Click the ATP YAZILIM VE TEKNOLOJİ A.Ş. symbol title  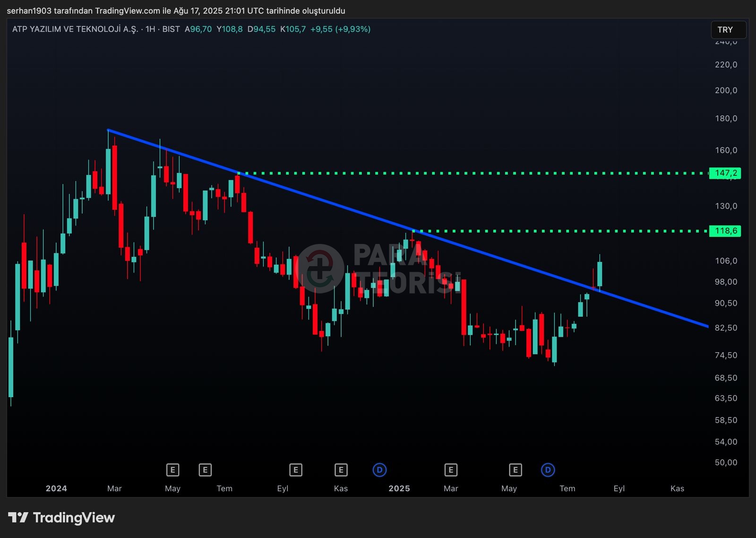click(75, 29)
